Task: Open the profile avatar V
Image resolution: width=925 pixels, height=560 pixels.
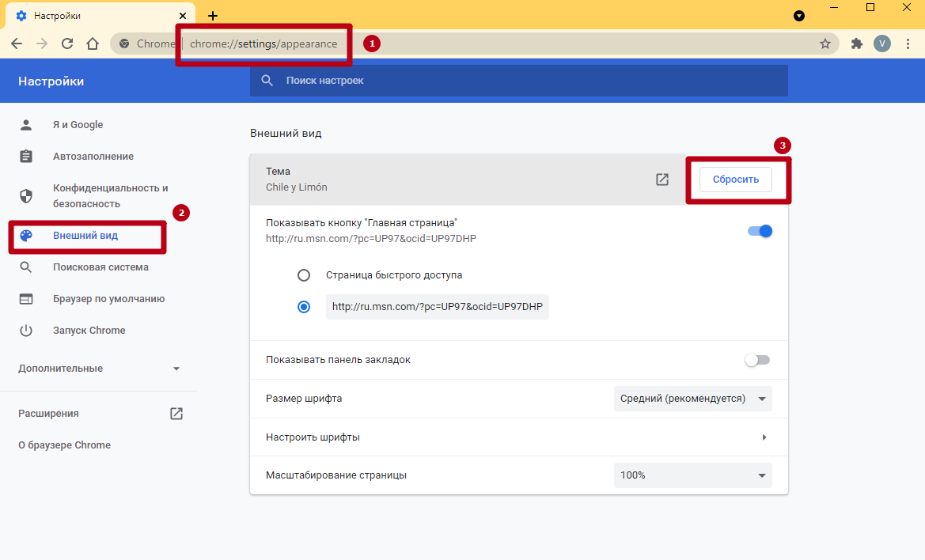Action: coord(881,44)
